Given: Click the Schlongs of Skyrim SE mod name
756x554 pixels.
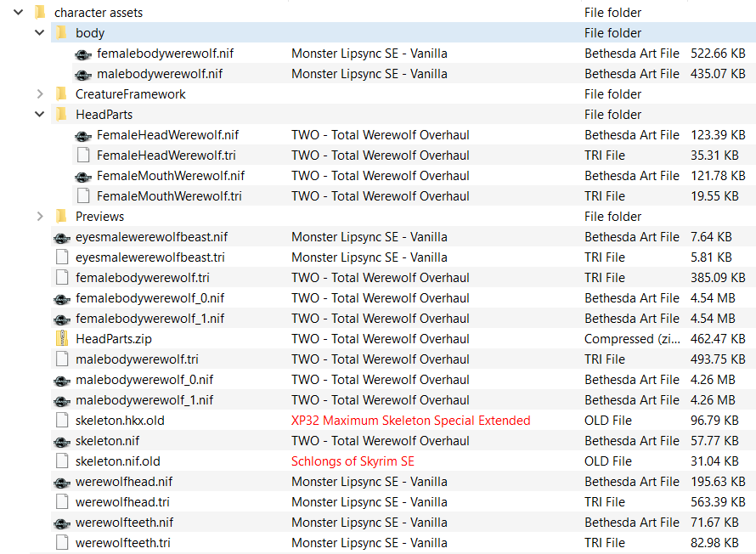Looking at the screenshot, I should click(x=353, y=461).
